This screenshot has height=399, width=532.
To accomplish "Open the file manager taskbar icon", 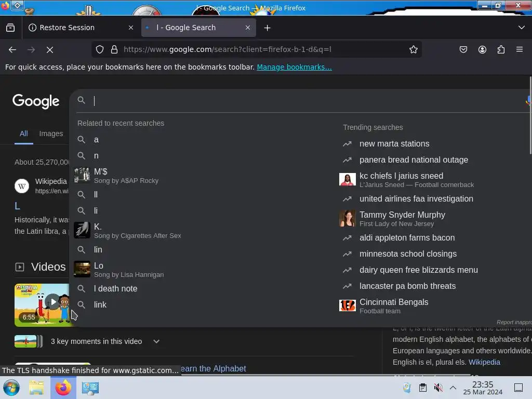I will (x=36, y=388).
